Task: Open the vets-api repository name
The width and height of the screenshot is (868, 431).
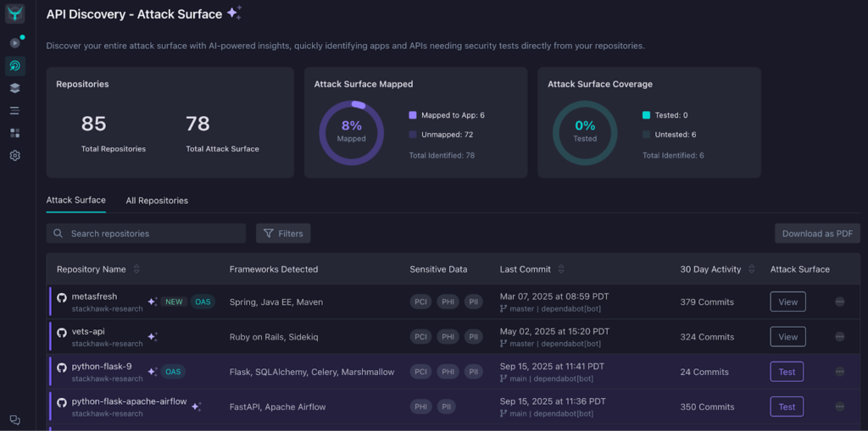Action: (x=88, y=331)
